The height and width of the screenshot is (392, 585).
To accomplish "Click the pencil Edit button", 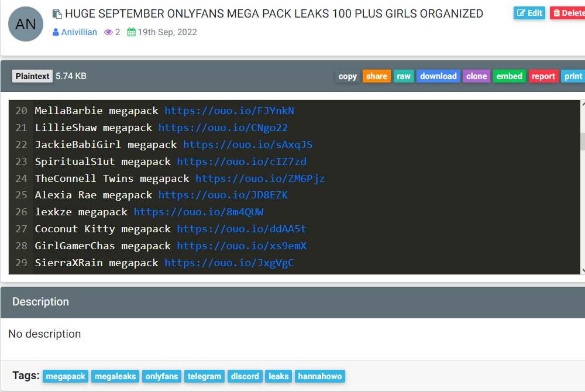I will (x=529, y=13).
